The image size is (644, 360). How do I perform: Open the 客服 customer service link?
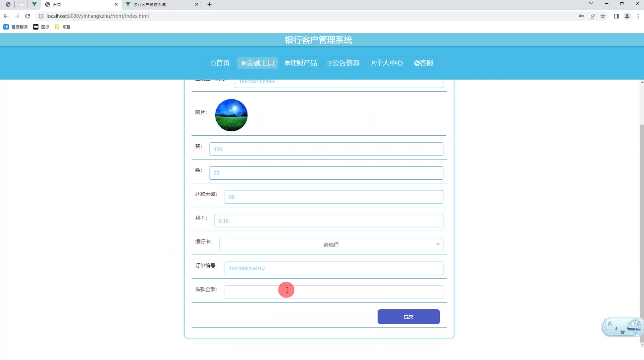coord(424,63)
